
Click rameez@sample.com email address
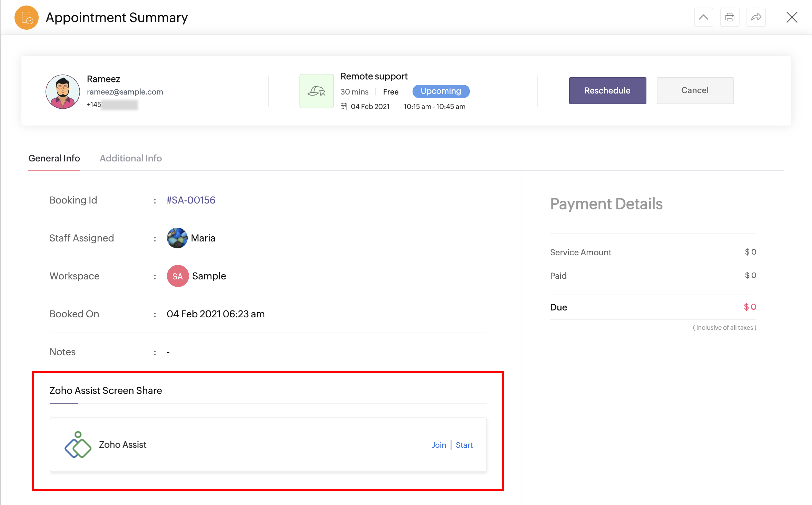point(125,92)
